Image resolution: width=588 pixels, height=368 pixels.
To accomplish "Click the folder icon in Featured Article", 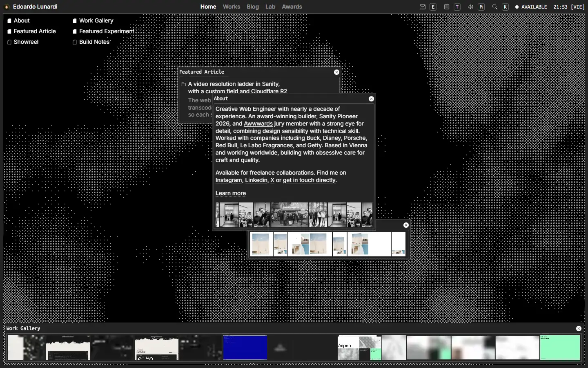I will 184,84.
